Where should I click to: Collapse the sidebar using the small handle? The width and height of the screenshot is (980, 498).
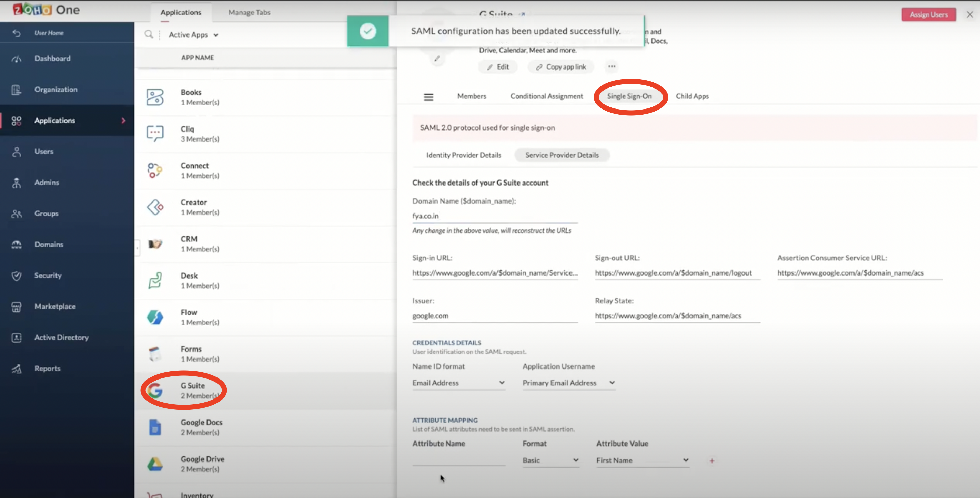(x=137, y=248)
